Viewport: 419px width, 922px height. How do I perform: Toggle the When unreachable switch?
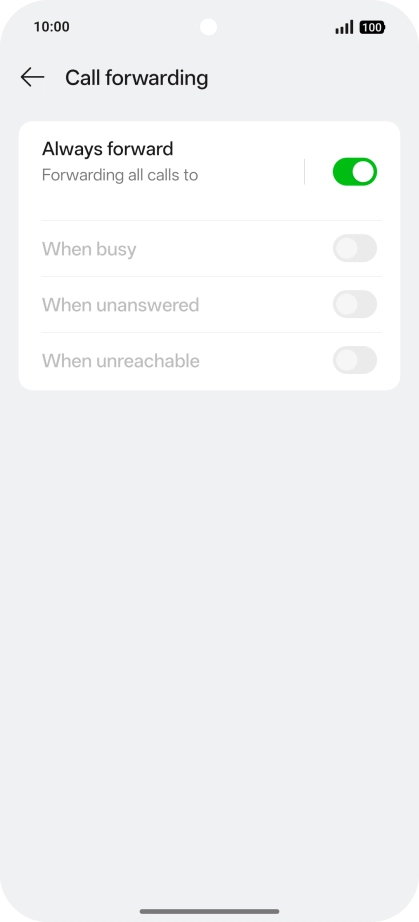coord(355,360)
